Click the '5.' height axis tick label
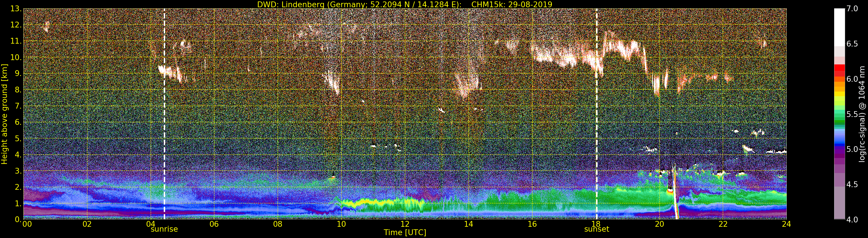 pyautogui.click(x=18, y=138)
